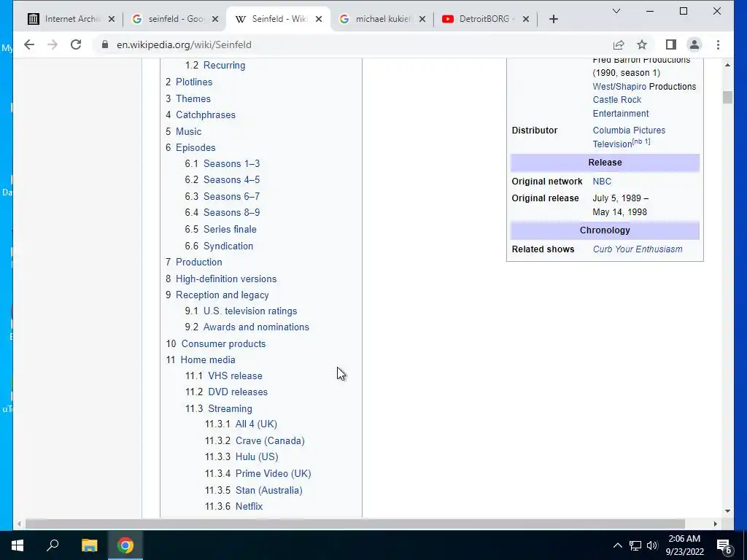The height and width of the screenshot is (560, 747).
Task: Open a new tab with plus button
Action: coord(553,19)
